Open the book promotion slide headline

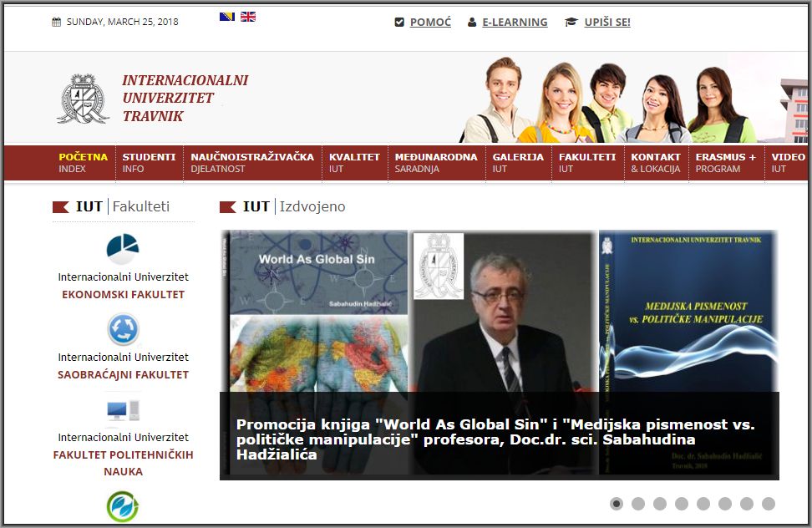pos(495,439)
